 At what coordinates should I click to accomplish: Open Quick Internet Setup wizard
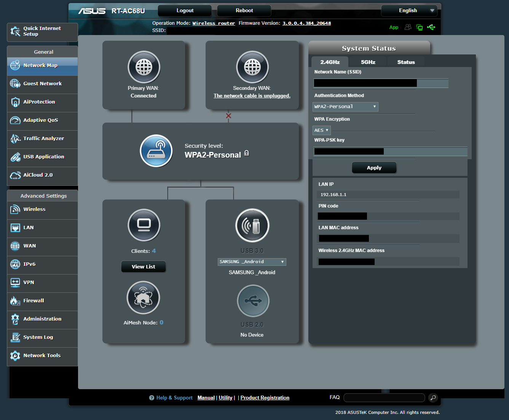click(42, 32)
